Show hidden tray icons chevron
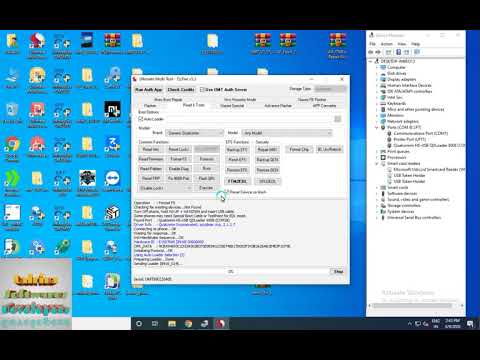The width and height of the screenshot is (480, 360). [x=410, y=324]
